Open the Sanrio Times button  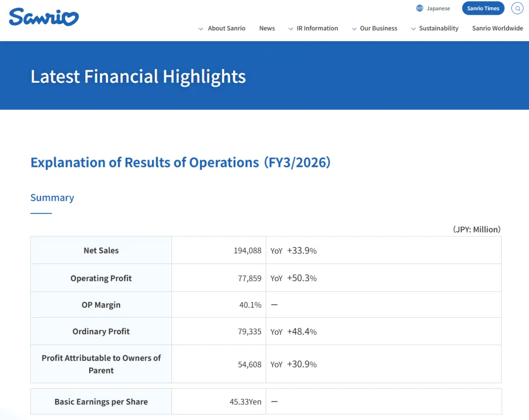point(483,8)
